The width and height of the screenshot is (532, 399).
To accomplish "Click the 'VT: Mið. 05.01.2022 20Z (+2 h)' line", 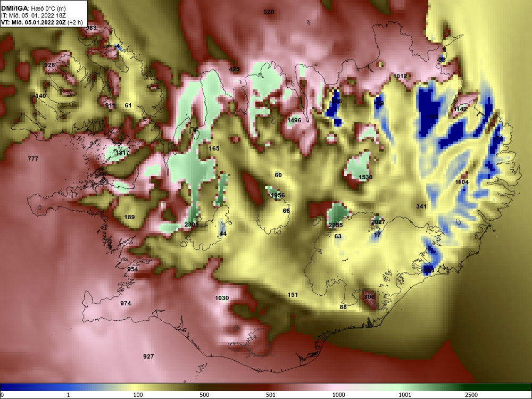I will tap(41, 22).
